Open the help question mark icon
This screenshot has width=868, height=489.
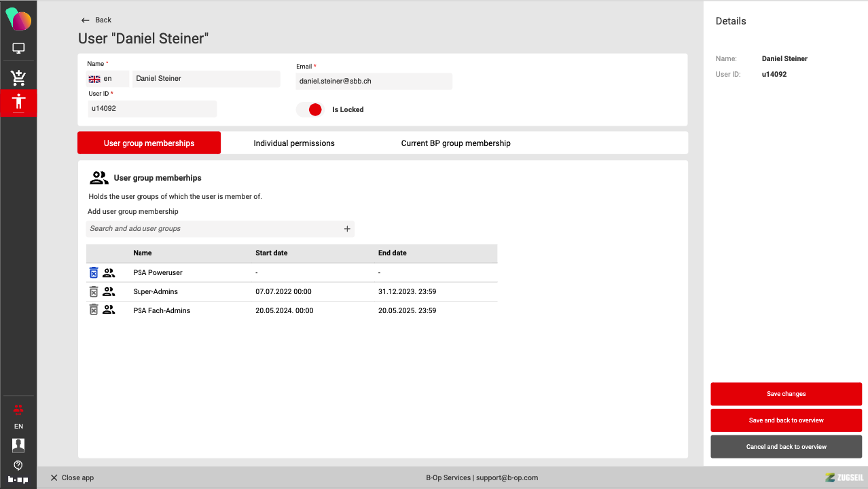(x=18, y=465)
